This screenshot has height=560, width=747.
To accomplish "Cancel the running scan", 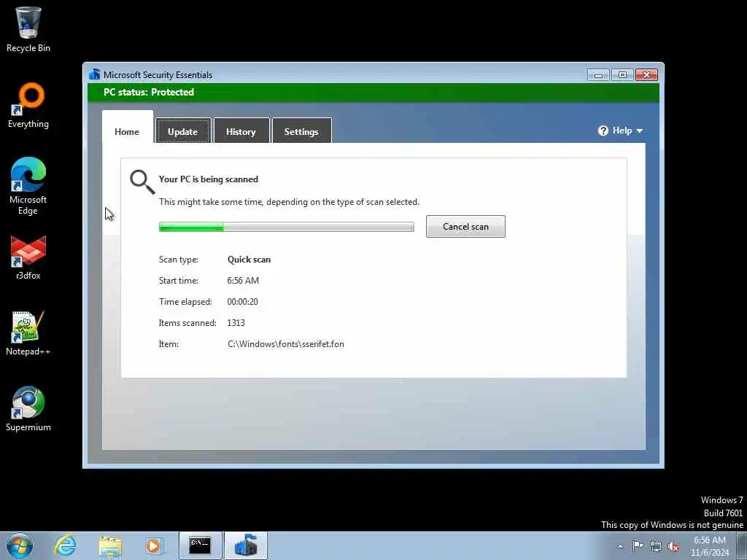I will (x=465, y=226).
